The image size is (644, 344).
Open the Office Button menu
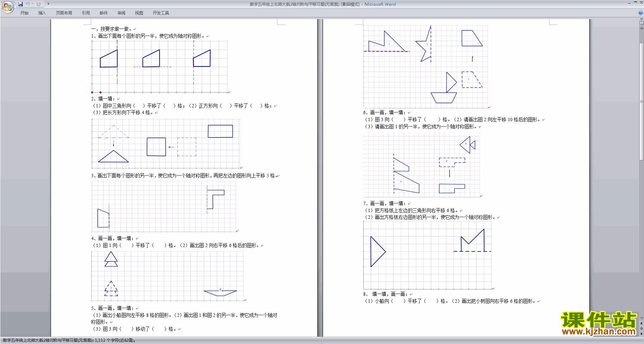pyautogui.click(x=7, y=7)
